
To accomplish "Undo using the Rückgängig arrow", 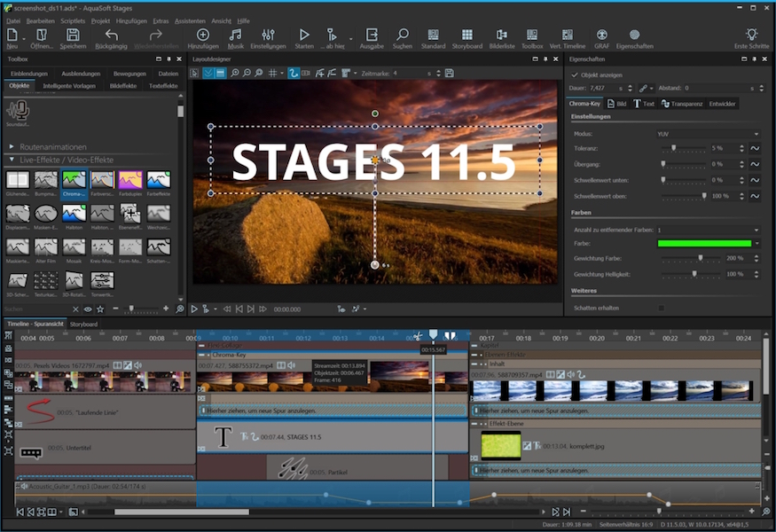I will [x=111, y=35].
